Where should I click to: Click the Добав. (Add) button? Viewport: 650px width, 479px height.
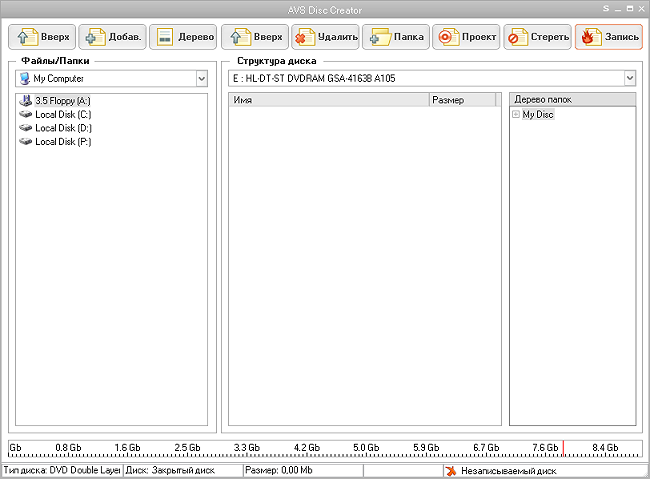pyautogui.click(x=112, y=37)
